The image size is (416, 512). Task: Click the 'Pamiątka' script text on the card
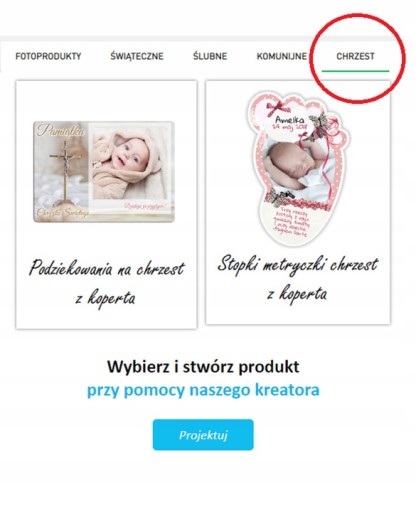click(60, 130)
